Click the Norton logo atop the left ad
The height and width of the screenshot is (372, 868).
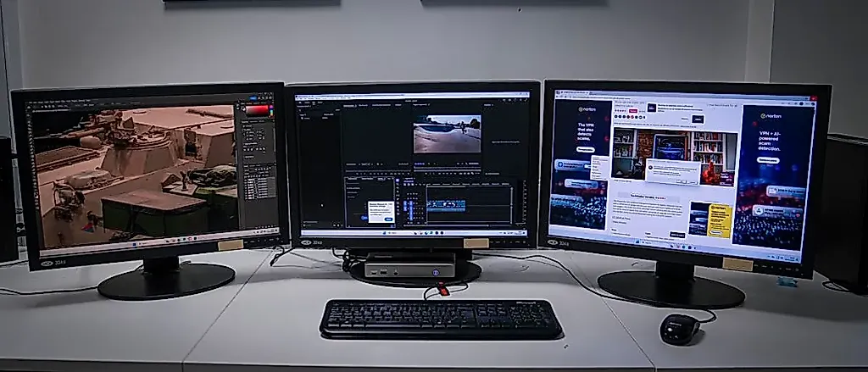tap(587, 109)
